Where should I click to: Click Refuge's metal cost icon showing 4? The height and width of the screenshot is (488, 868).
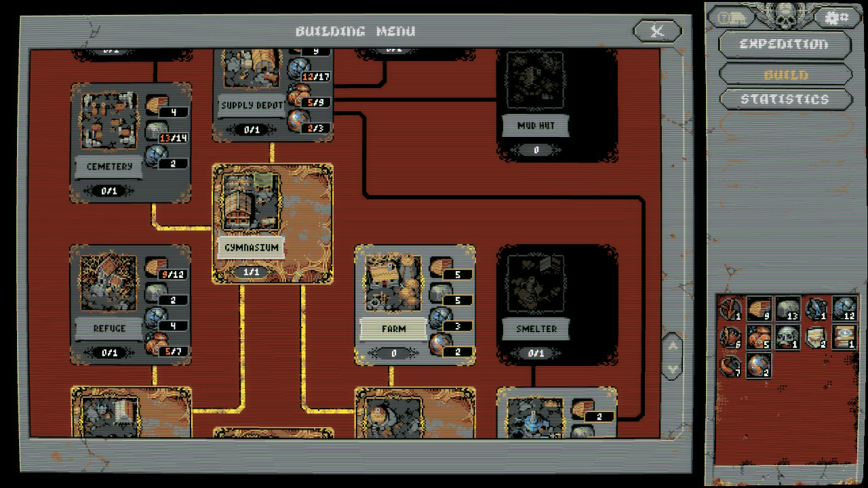pos(157,319)
